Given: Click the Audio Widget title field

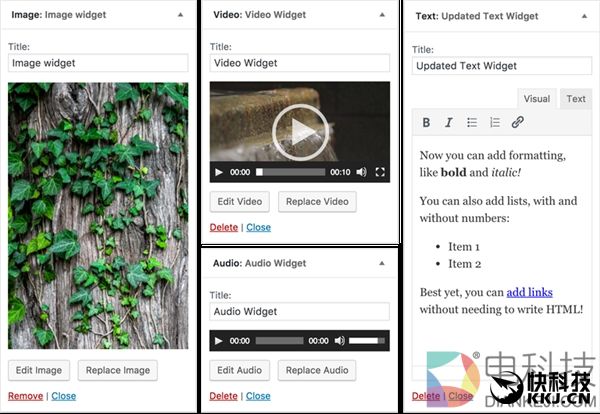Looking at the screenshot, I should 299,312.
